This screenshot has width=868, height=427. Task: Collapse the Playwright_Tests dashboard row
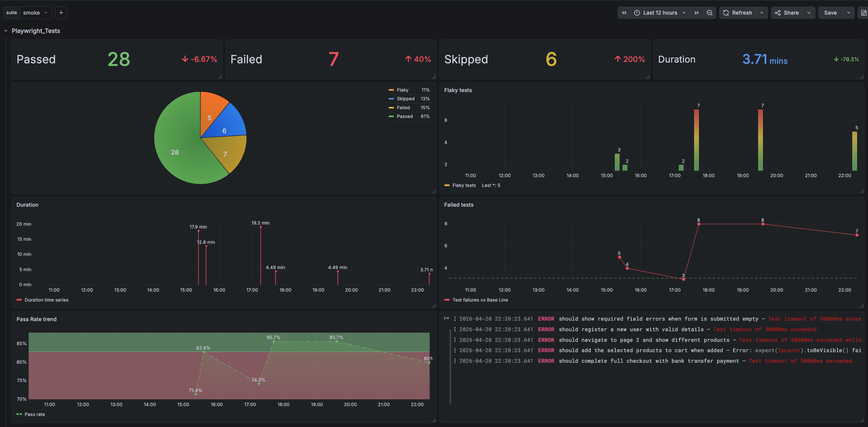6,30
